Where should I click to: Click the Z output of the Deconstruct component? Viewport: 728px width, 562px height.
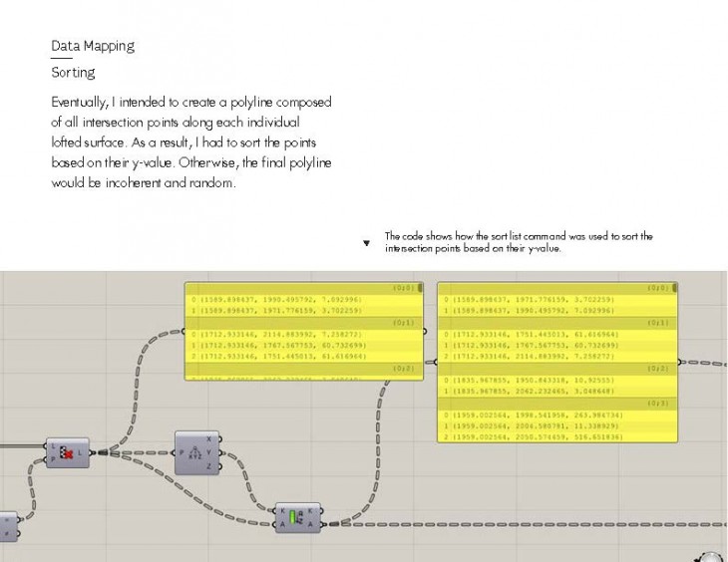click(x=208, y=466)
